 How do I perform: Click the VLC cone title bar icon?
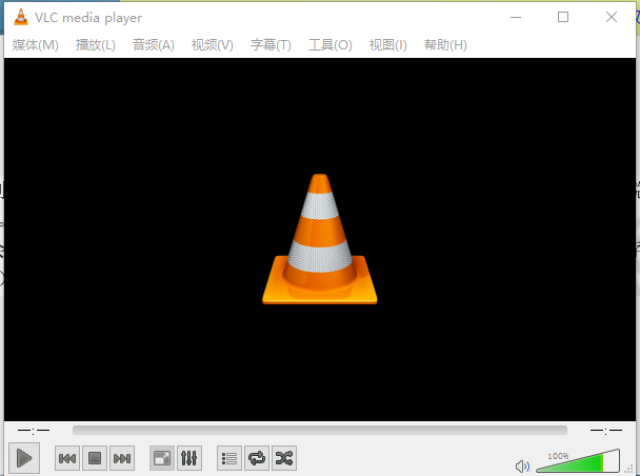[x=21, y=17]
